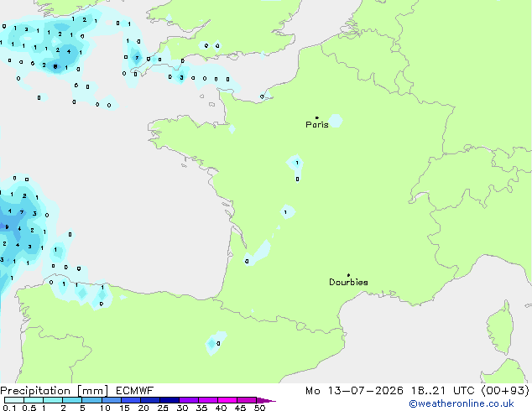532x411 pixels.
Task: Click the black dot marker above Dourbies
Action: coord(348,275)
